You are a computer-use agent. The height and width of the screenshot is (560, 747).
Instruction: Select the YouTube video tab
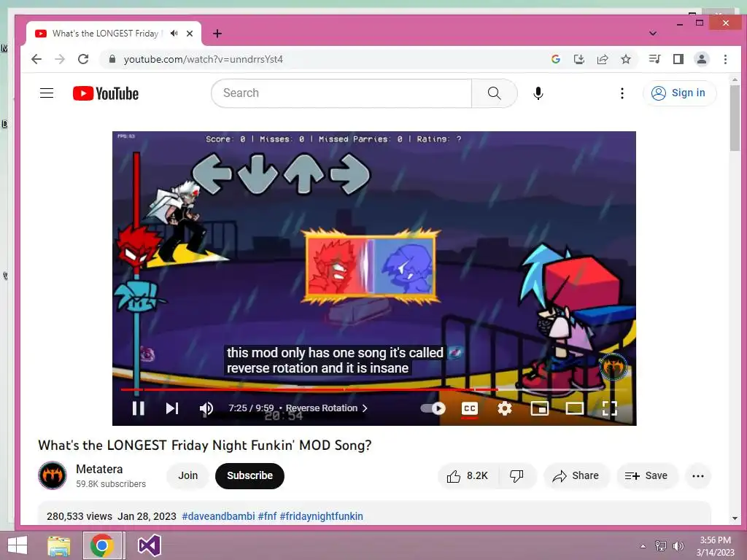pyautogui.click(x=115, y=34)
